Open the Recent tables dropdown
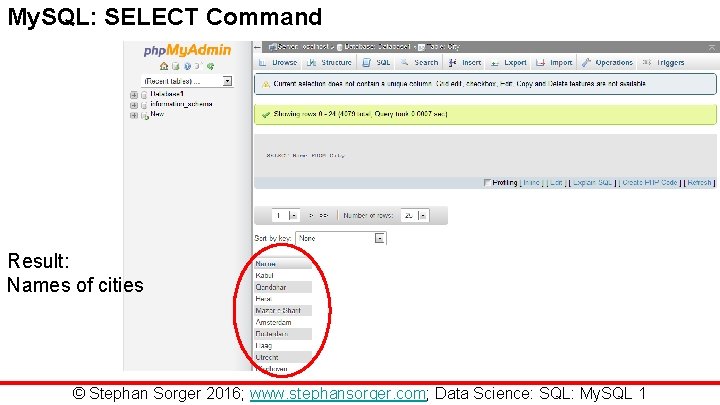The image size is (720, 405). [187, 81]
